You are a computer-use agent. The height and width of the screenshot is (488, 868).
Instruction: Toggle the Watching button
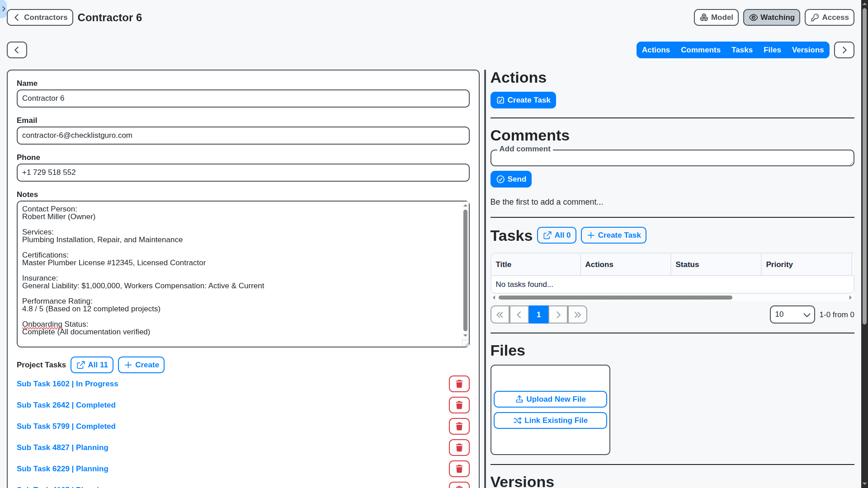pos(771,18)
